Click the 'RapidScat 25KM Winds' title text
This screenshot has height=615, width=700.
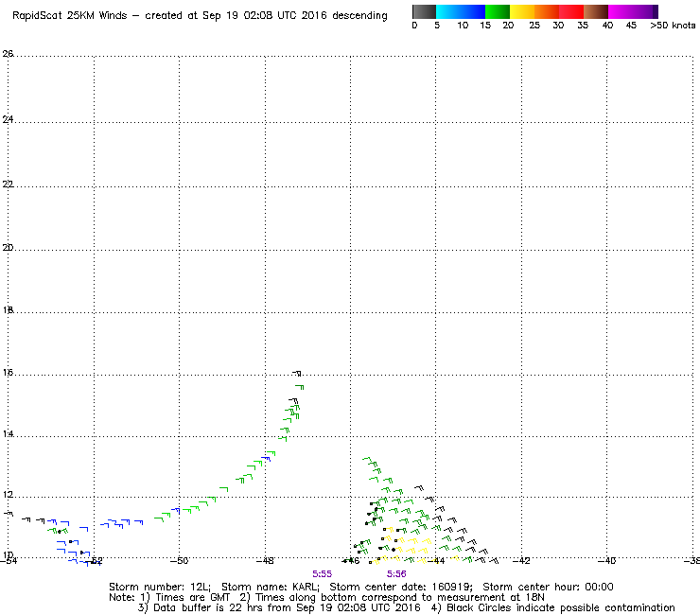(70, 16)
